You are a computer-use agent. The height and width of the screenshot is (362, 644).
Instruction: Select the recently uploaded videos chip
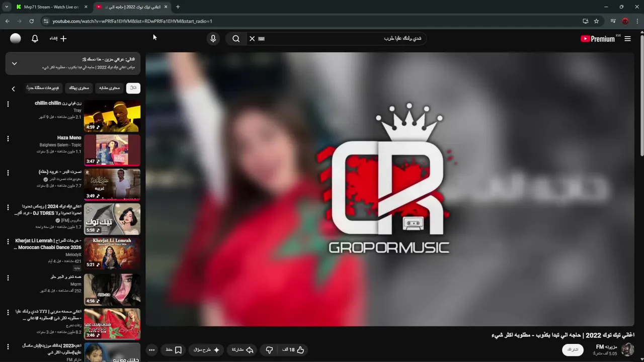(43, 88)
